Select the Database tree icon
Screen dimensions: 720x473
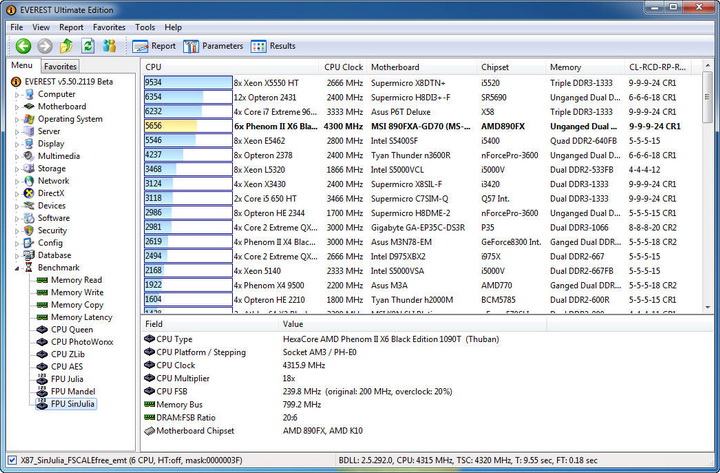coord(29,255)
